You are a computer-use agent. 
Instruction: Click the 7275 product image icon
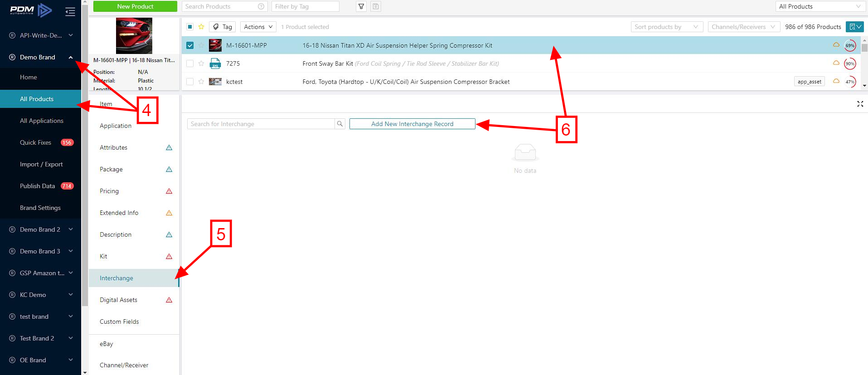[x=215, y=63]
